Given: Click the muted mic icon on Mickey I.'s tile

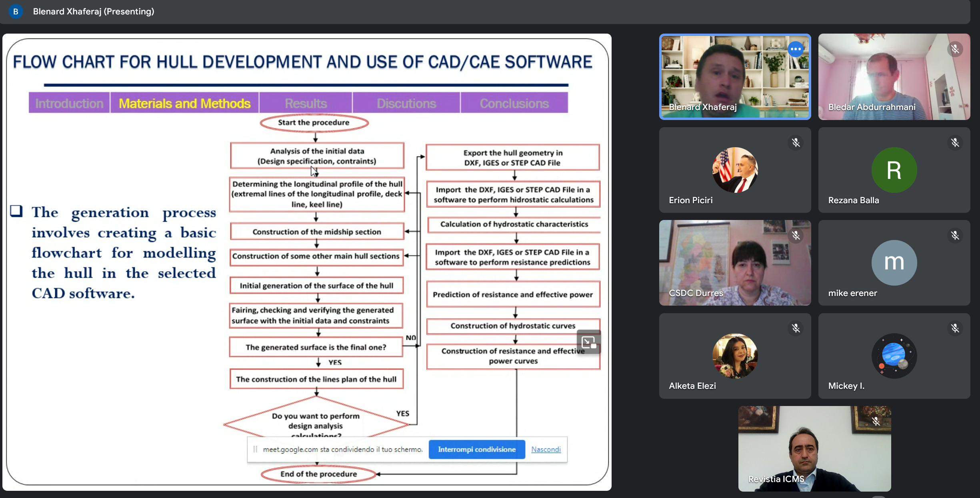Looking at the screenshot, I should (955, 328).
